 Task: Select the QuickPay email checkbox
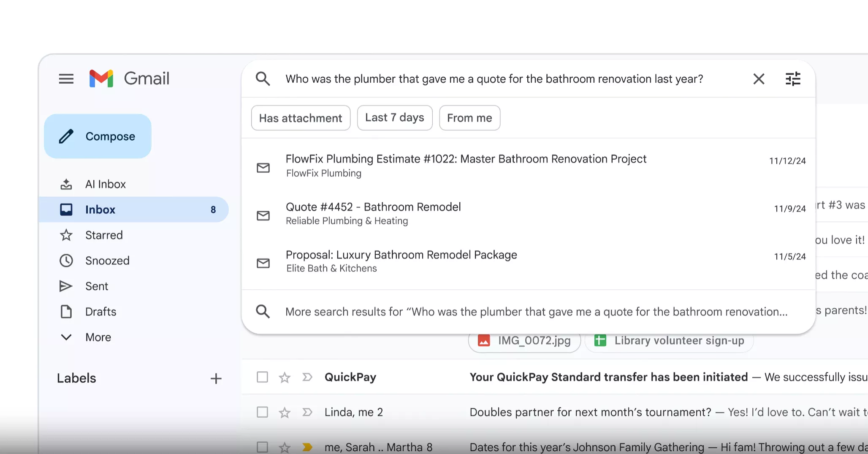point(262,377)
